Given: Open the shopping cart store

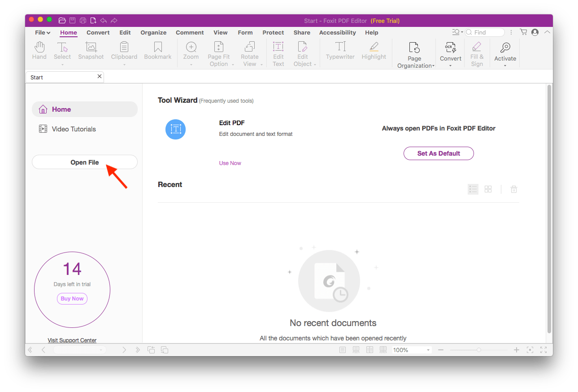Looking at the screenshot, I should [x=523, y=32].
